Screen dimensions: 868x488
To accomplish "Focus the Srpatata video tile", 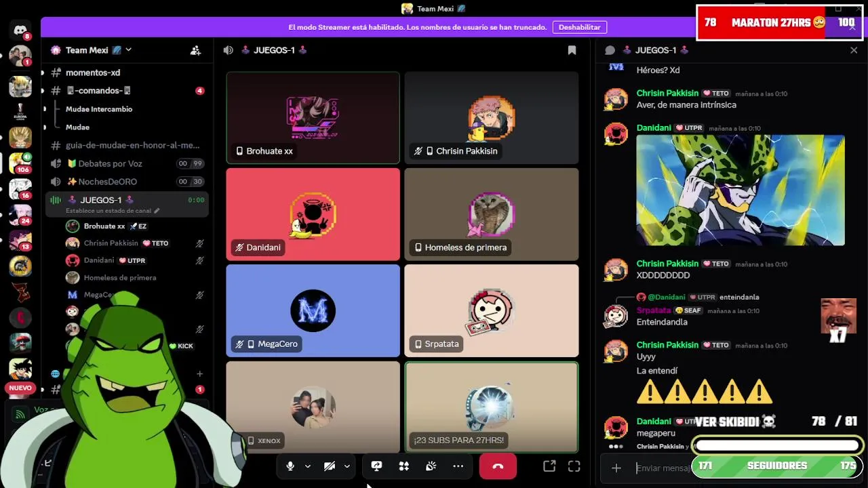I will pyautogui.click(x=492, y=310).
